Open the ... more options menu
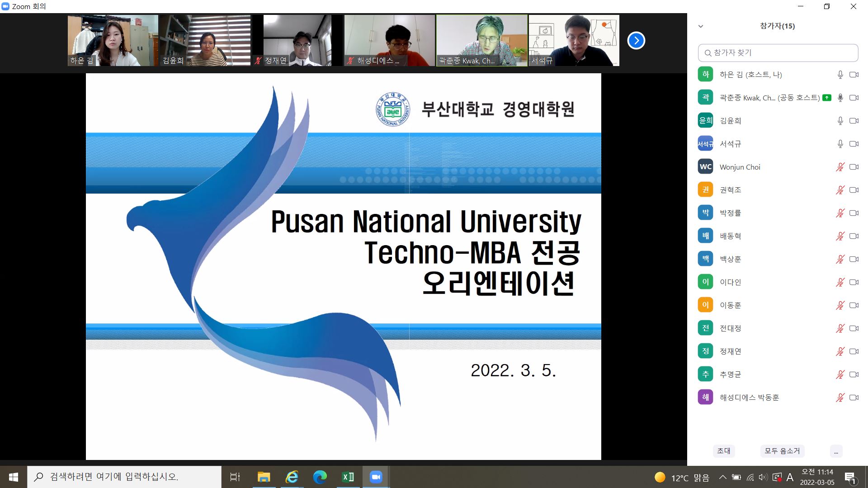 tap(836, 451)
